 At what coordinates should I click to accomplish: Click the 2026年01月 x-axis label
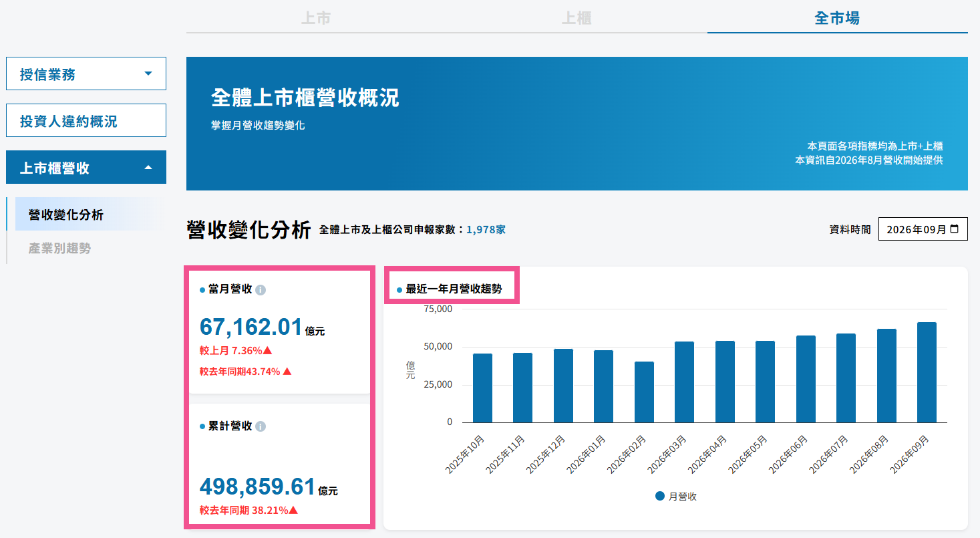click(x=587, y=454)
